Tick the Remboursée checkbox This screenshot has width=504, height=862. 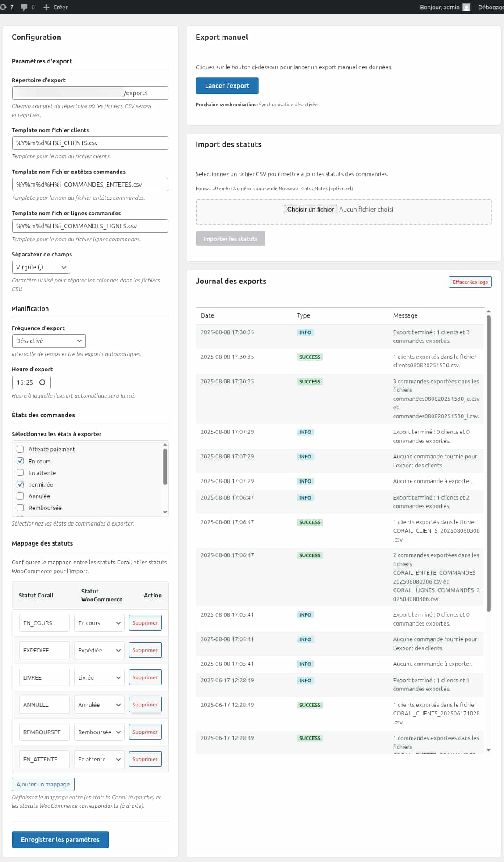(x=20, y=507)
